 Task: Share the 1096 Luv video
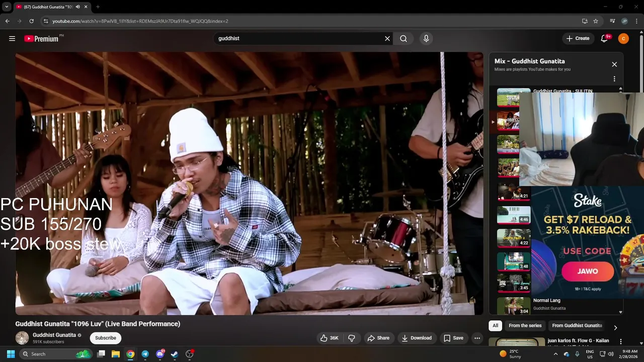point(379,338)
